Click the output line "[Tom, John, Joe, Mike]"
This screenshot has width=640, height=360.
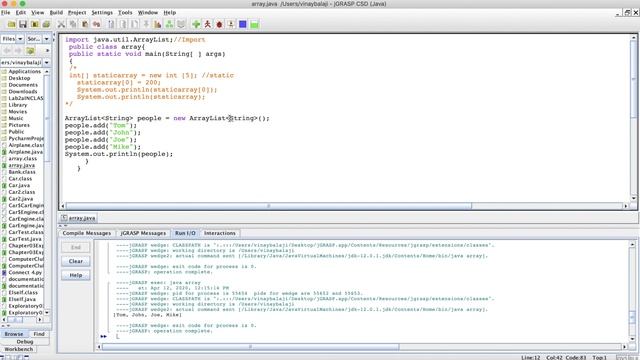[148, 315]
